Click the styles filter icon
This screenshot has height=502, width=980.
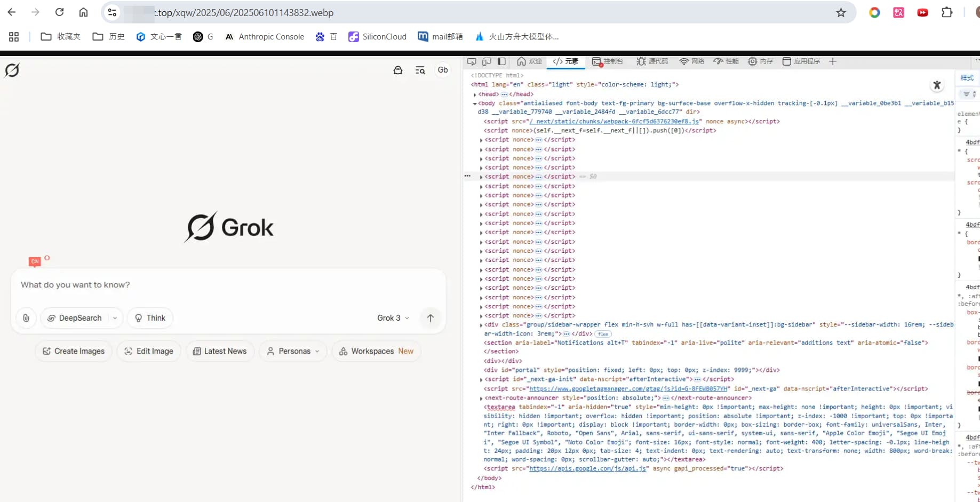pyautogui.click(x=966, y=94)
